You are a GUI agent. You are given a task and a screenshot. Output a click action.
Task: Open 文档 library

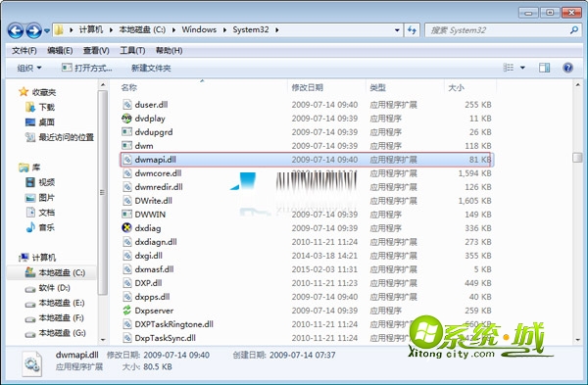click(40, 213)
